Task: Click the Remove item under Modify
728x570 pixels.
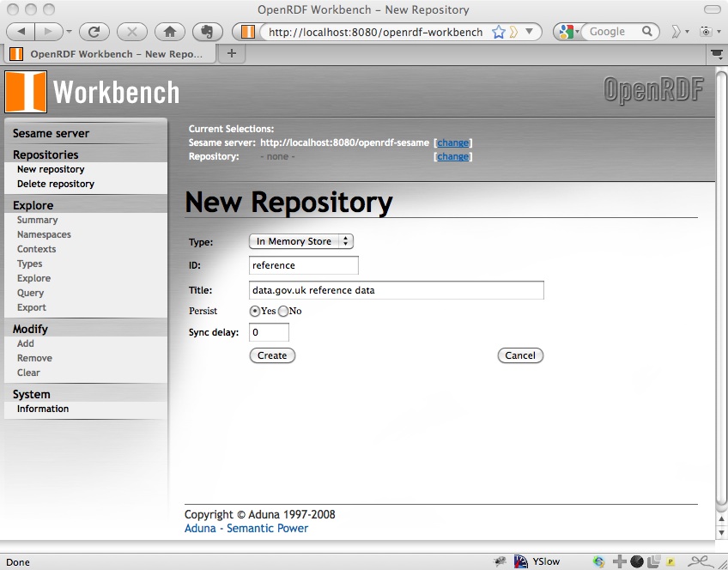Action: 34,358
